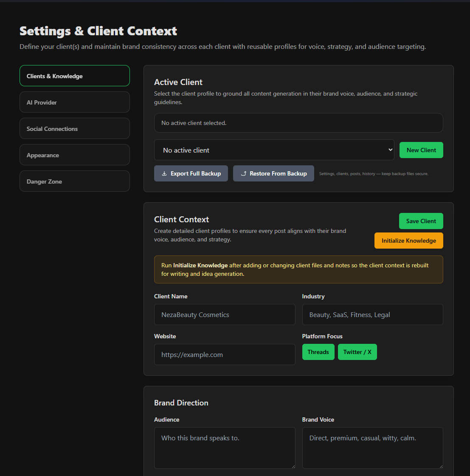
Task: Click the Industry input field
Action: tap(372, 314)
